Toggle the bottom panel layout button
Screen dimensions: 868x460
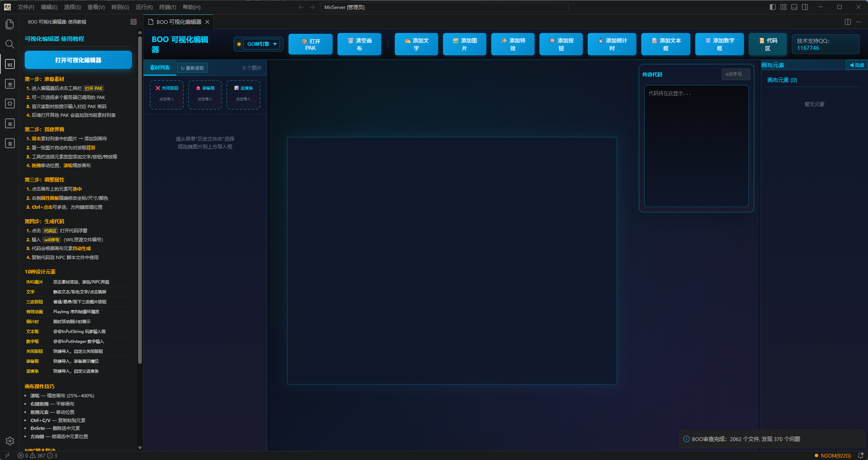click(x=794, y=7)
